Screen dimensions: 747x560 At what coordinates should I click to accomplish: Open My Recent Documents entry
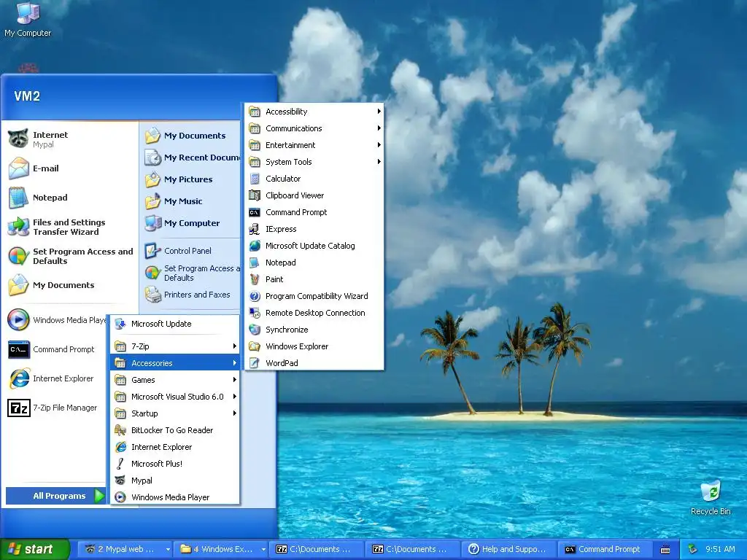click(190, 157)
